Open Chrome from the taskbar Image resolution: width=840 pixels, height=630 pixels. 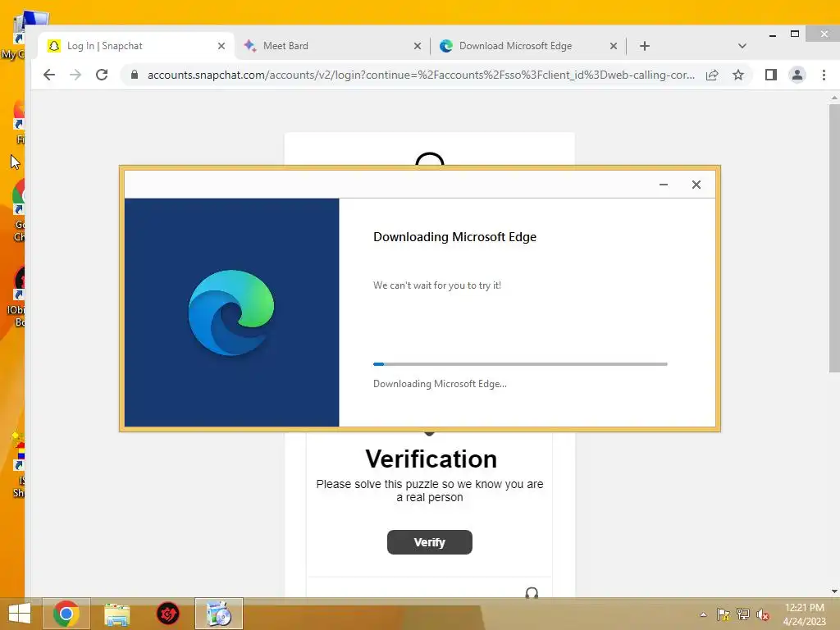click(66, 614)
